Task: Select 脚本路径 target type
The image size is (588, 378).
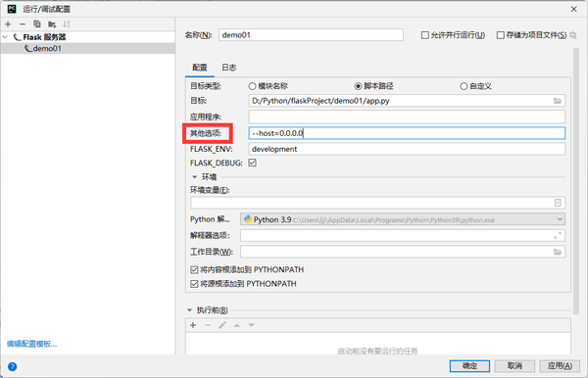Action: point(358,86)
